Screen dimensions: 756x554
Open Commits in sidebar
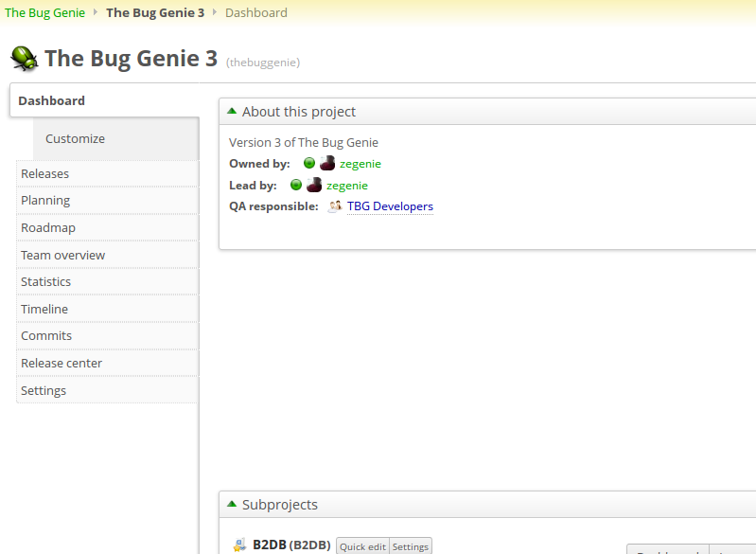click(108, 336)
